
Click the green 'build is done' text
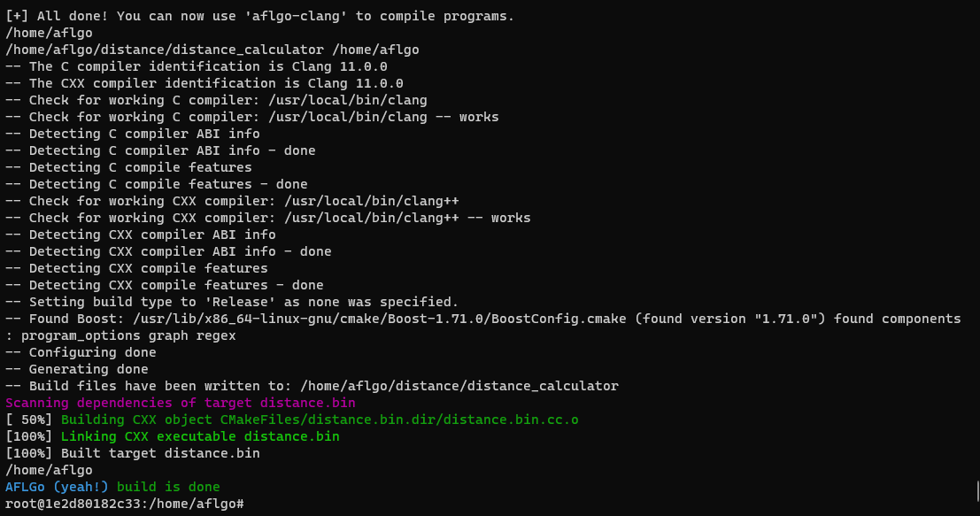(x=168, y=487)
